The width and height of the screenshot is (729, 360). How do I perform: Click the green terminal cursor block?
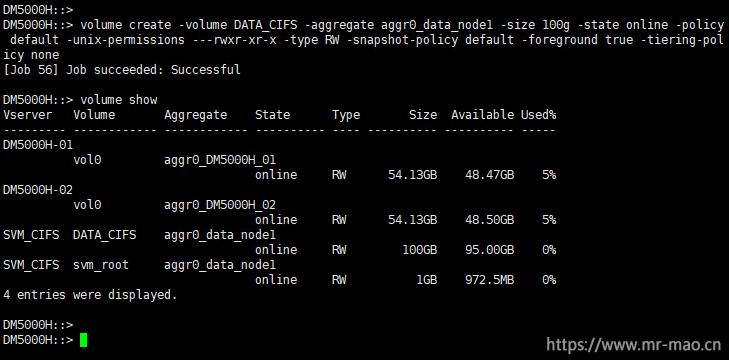(x=84, y=340)
